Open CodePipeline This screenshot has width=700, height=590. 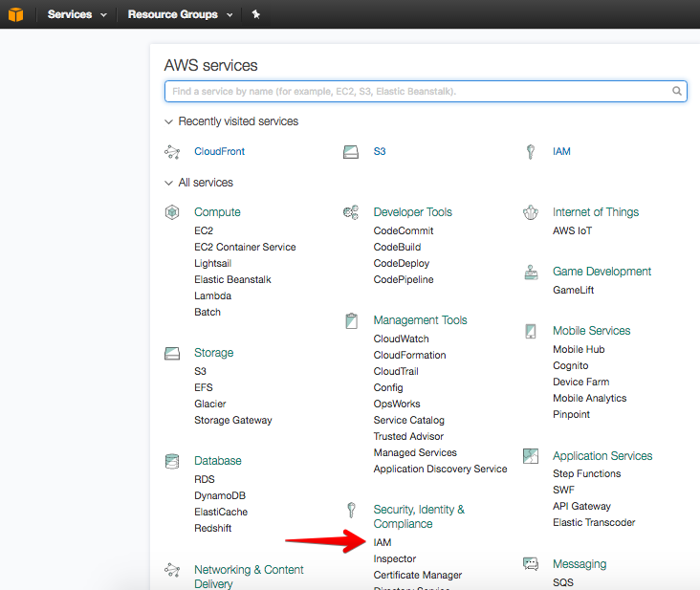pyautogui.click(x=404, y=279)
